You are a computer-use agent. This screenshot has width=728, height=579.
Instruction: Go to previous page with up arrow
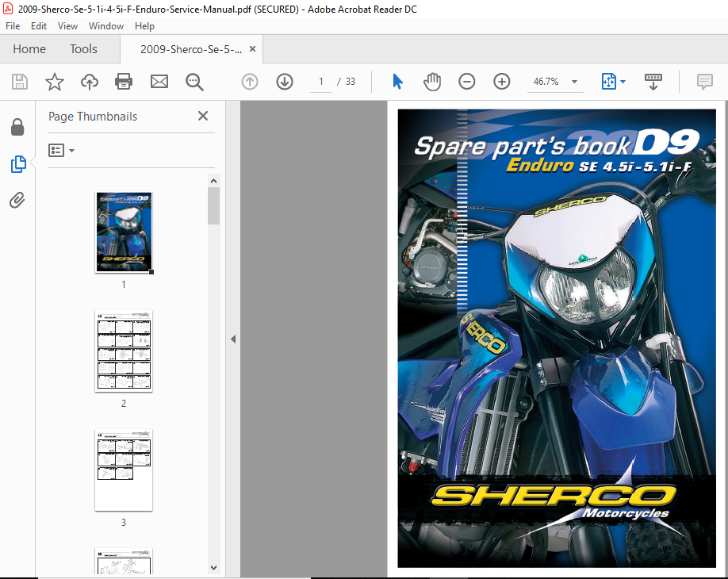tap(249, 82)
